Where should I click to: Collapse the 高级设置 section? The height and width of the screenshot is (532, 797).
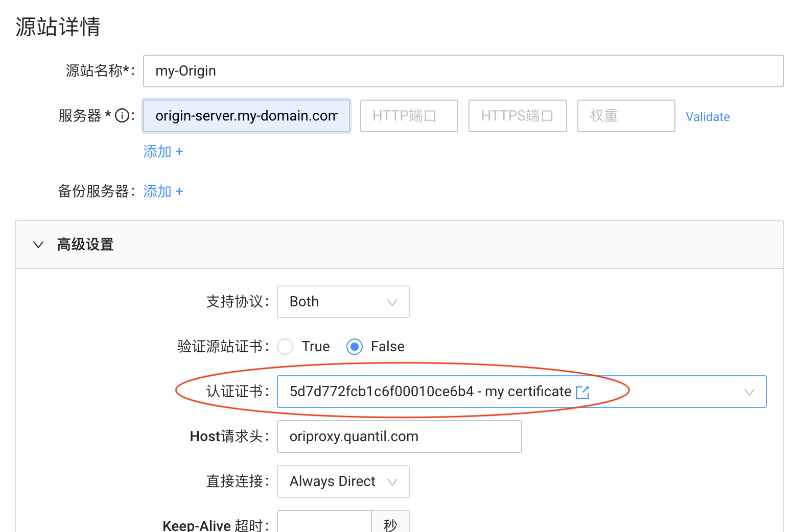pos(38,245)
